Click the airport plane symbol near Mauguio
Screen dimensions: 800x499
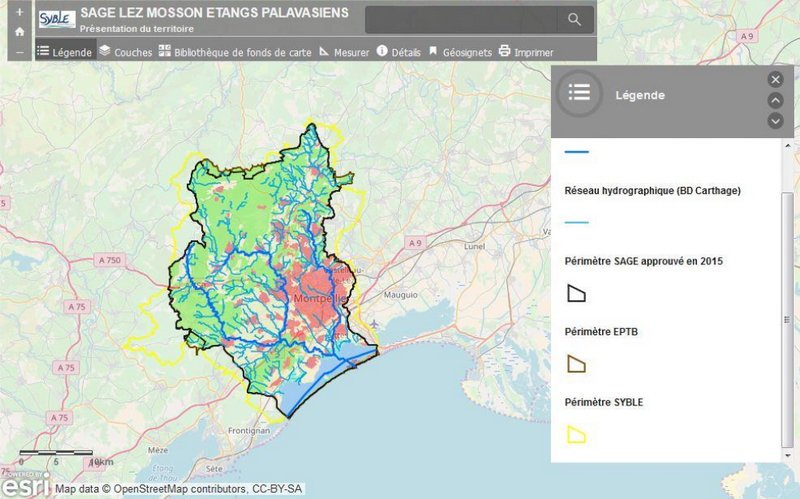pos(374,324)
